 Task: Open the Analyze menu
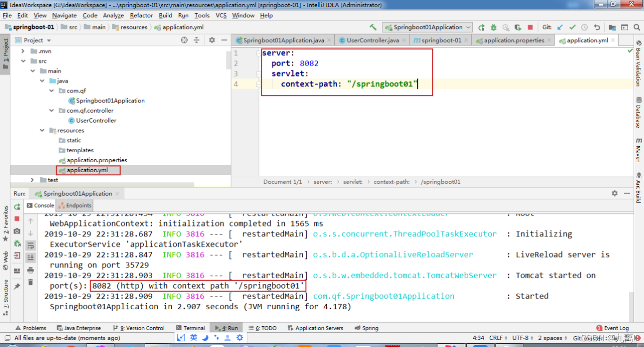click(x=113, y=15)
